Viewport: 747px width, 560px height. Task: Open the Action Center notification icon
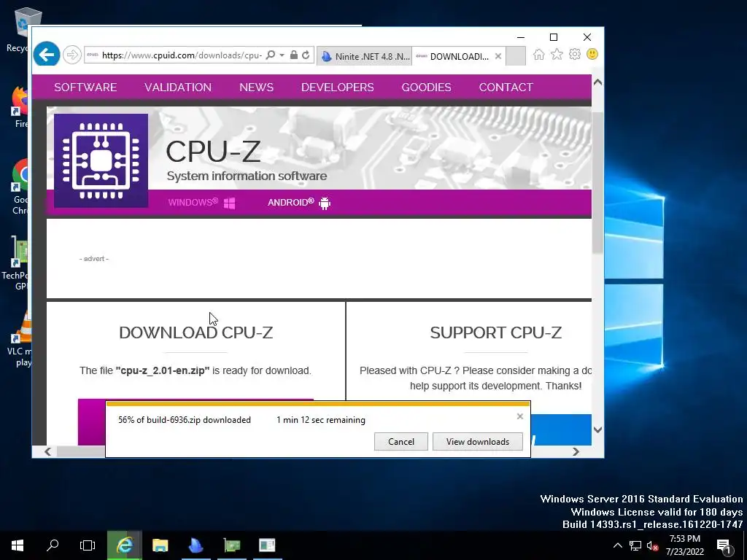724,545
